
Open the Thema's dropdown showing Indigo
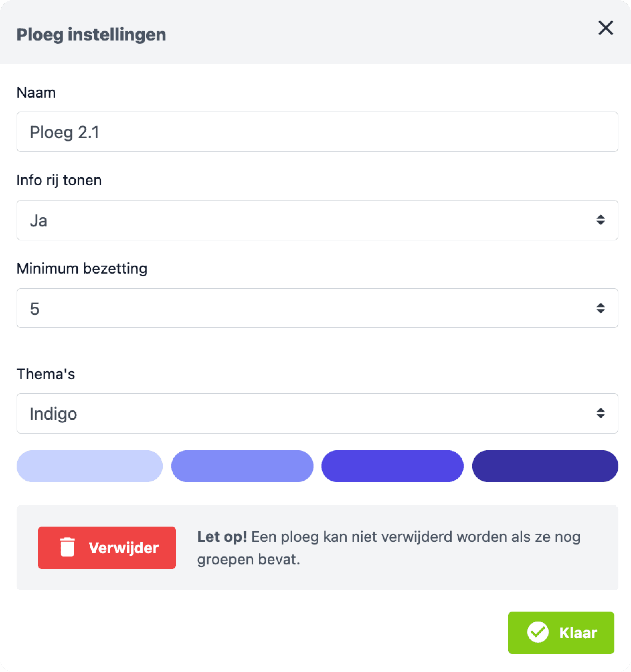pyautogui.click(x=317, y=414)
